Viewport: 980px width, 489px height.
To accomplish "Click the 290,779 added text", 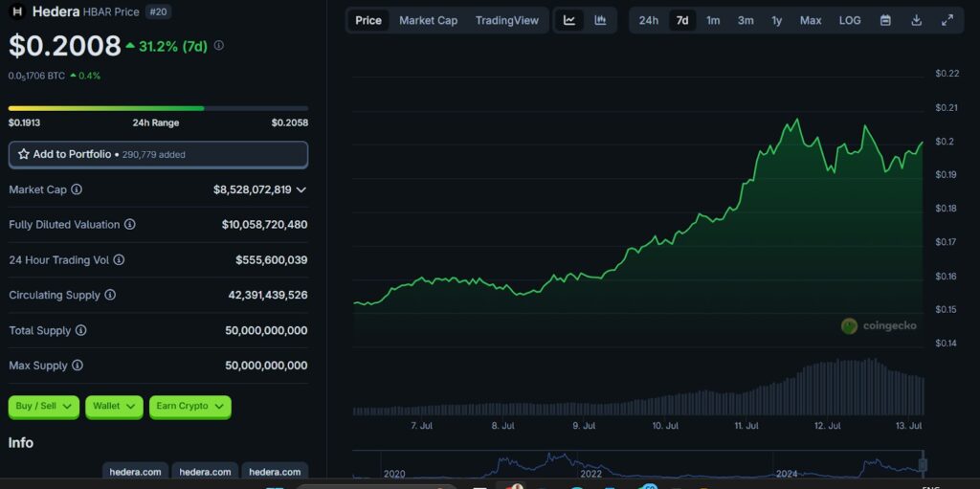I will [x=154, y=154].
